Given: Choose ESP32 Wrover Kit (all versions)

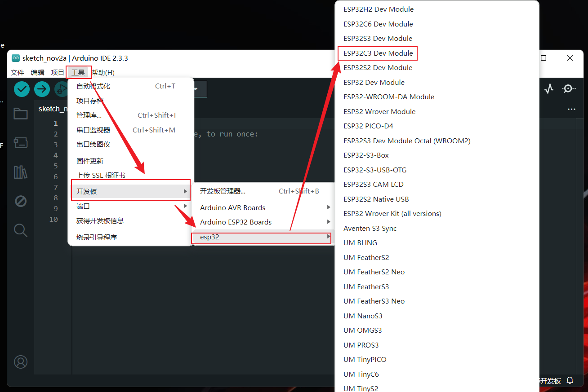Looking at the screenshot, I should [x=392, y=213].
